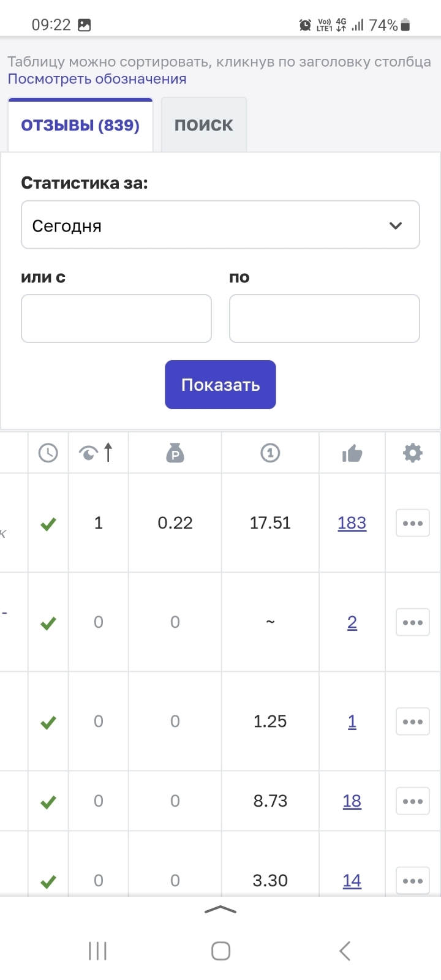
Task: Sort by coin average income column
Action: tap(270, 453)
